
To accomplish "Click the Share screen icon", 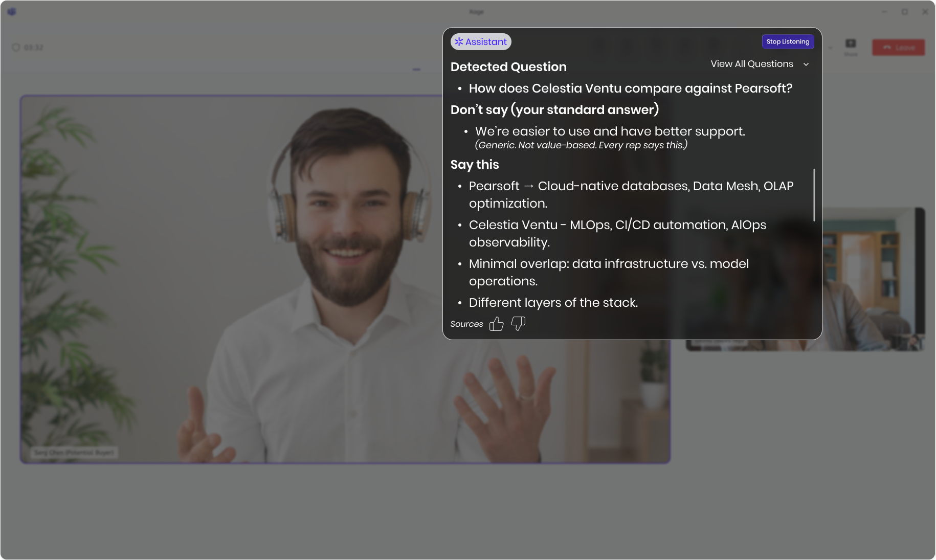I will tap(851, 44).
